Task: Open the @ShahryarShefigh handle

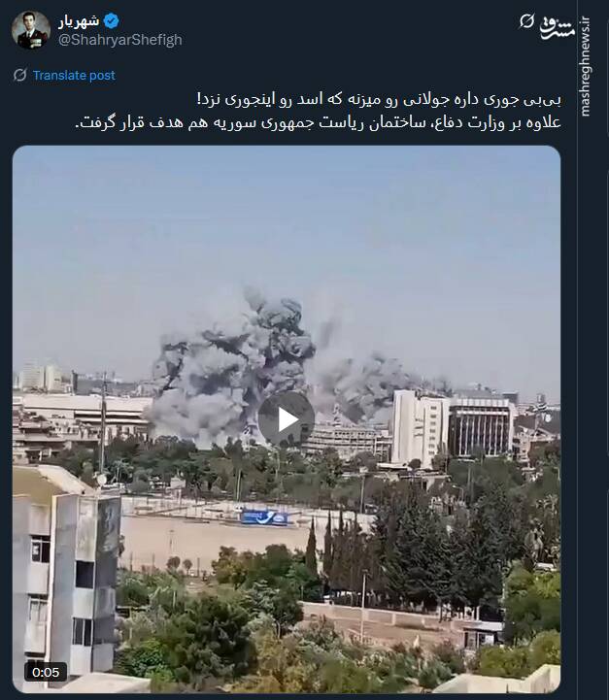Action: pos(120,40)
